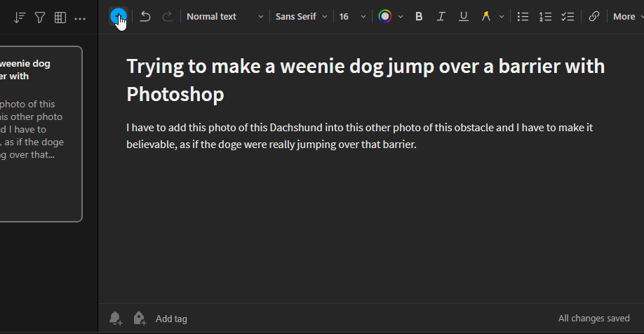644x334 pixels.
Task: Expand the highlight color chevron
Action: [502, 17]
